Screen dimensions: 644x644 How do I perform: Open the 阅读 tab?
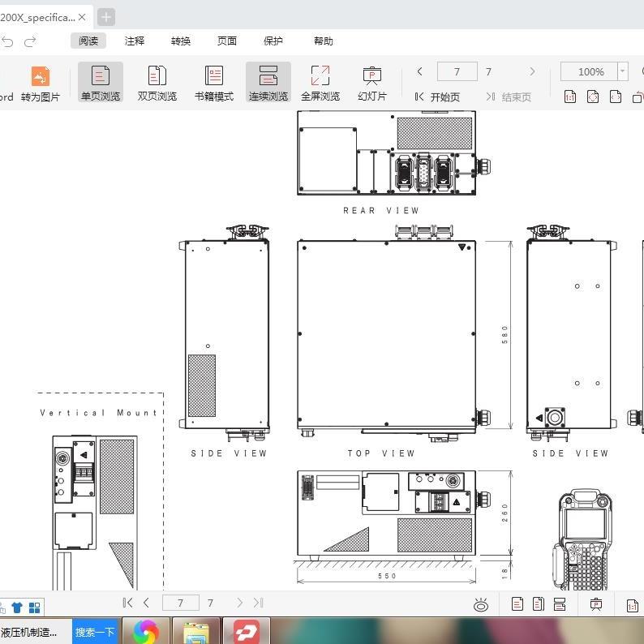[88, 41]
